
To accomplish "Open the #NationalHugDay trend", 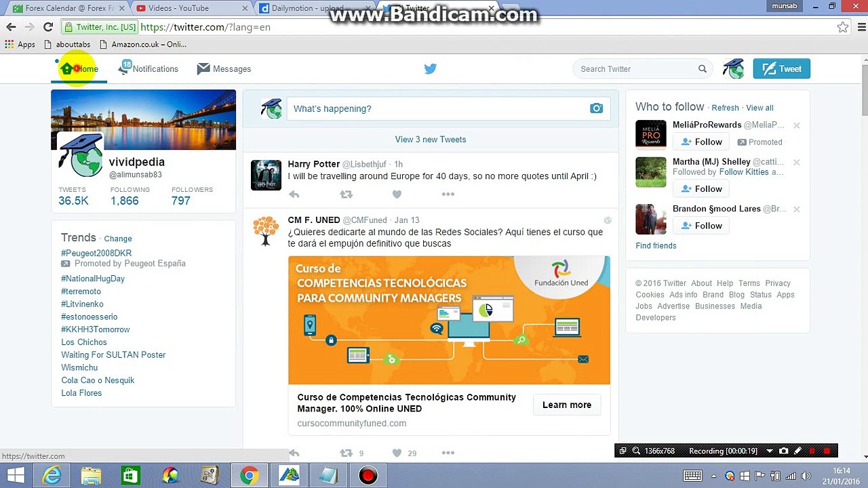I will click(x=93, y=279).
